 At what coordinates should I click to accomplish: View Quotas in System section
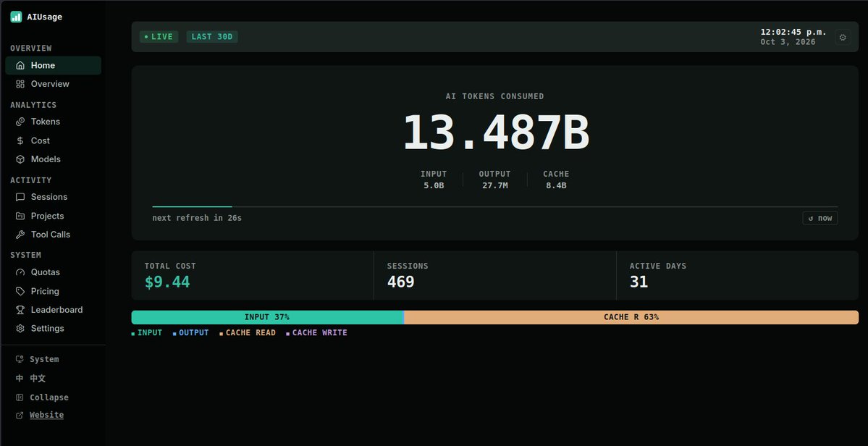coord(53,272)
